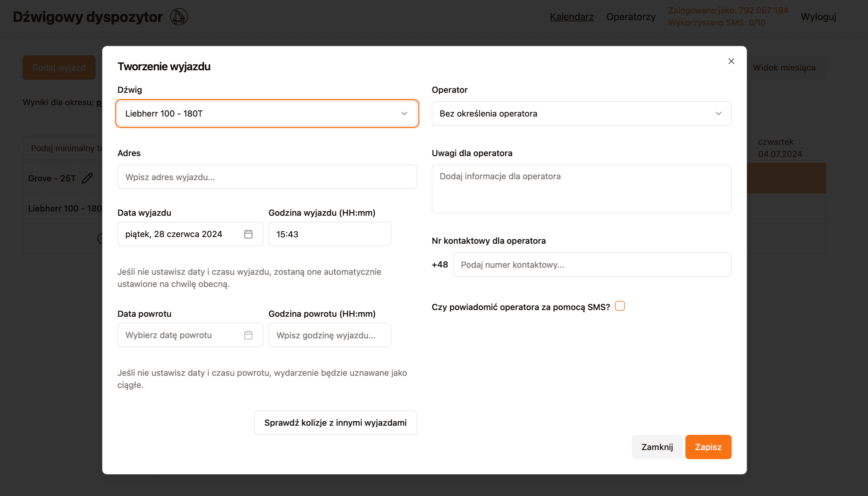This screenshot has width=868, height=496.
Task: Click the calendar icon in Data powrotu
Action: [248, 335]
